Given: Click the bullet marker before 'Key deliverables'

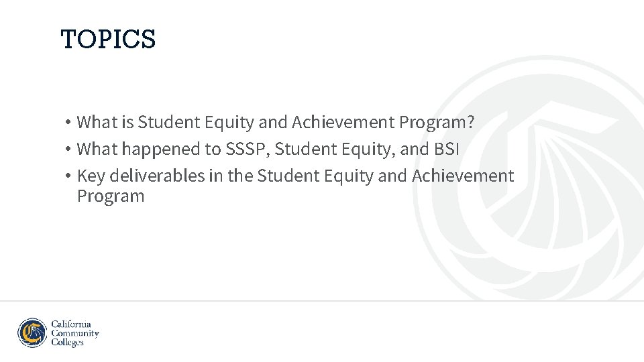Looking at the screenshot, I should click(68, 176).
